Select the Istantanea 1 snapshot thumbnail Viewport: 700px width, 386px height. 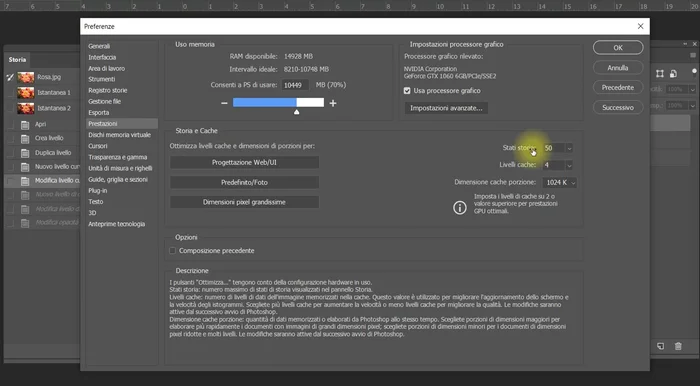pos(25,93)
